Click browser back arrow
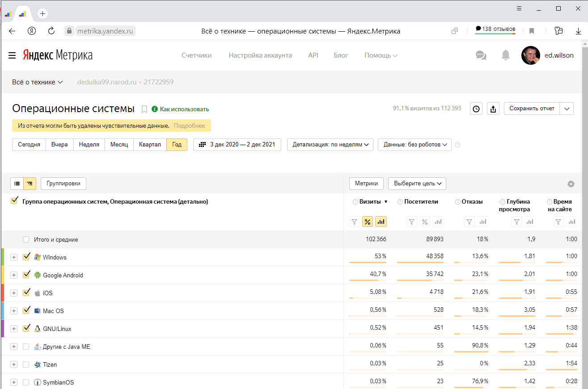The height and width of the screenshot is (389, 588). (x=12, y=31)
